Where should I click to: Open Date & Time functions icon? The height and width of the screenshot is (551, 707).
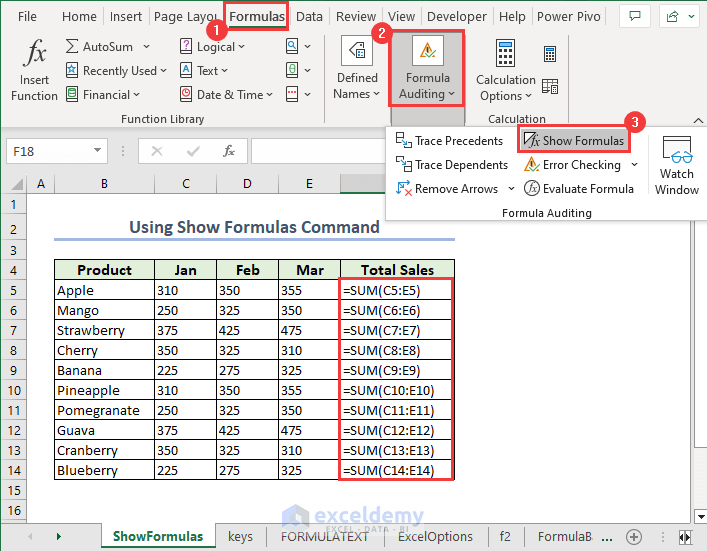[x=186, y=94]
